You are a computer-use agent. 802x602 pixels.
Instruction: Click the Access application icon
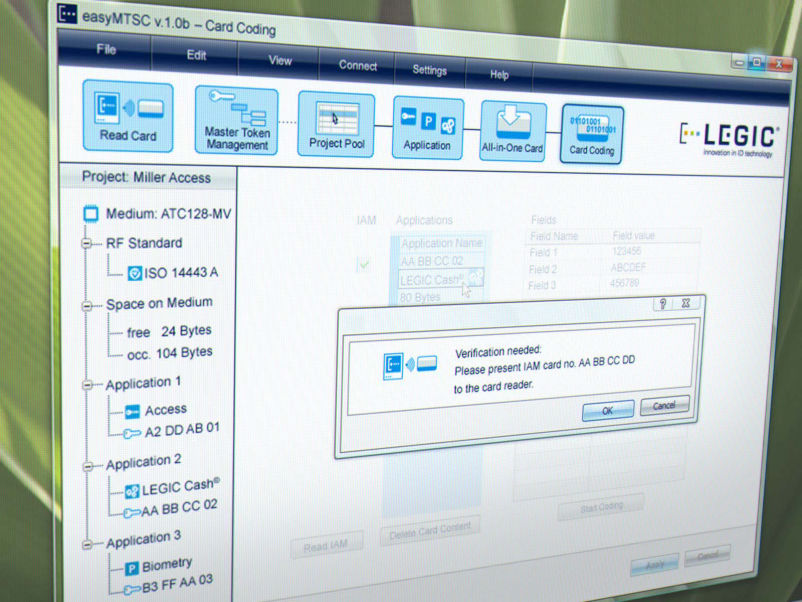point(132,411)
